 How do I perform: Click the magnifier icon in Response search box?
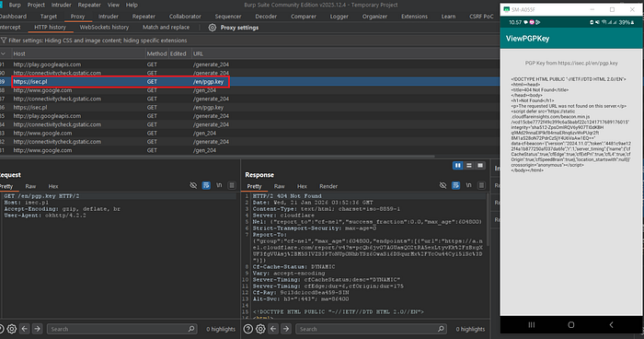(441, 329)
